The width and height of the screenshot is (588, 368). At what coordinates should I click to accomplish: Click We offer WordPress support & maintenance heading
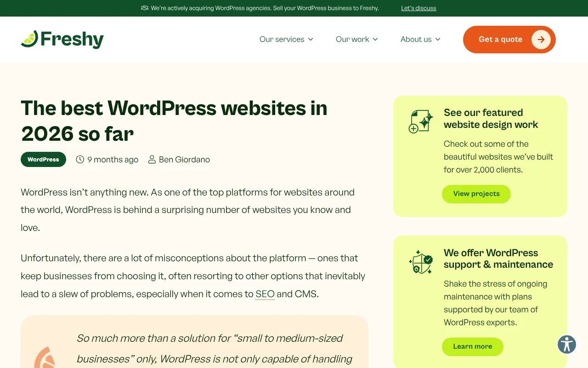pos(498,259)
